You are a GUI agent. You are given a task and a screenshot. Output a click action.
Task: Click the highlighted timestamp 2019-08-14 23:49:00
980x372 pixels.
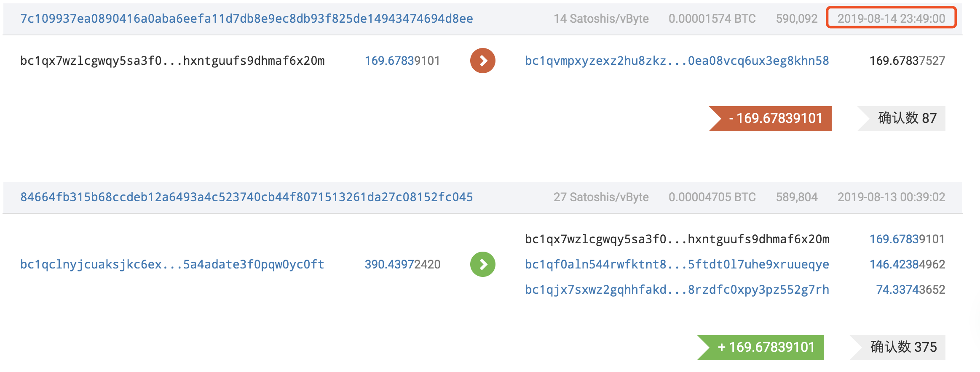(891, 19)
